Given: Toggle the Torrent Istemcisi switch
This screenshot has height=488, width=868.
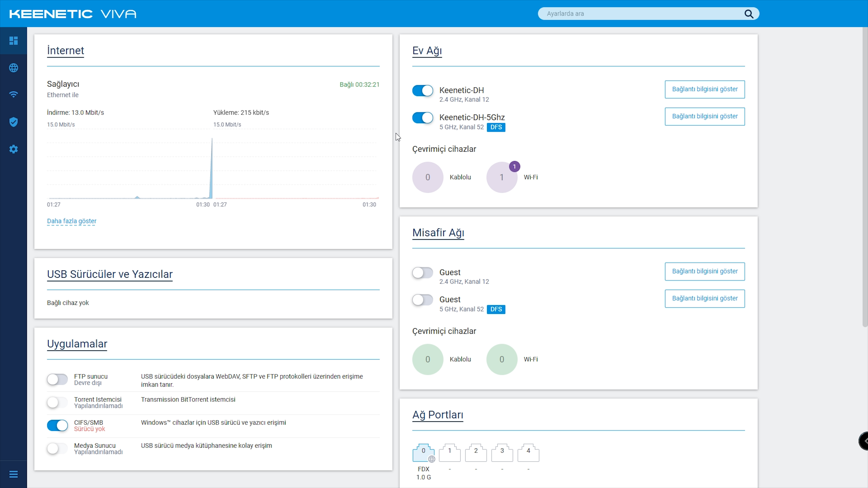Looking at the screenshot, I should (x=57, y=402).
